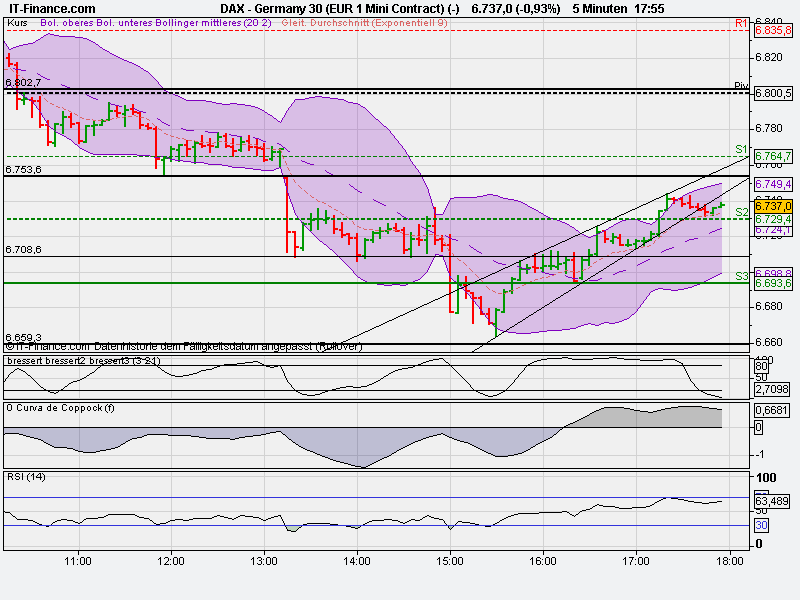Click the S1 support level marker
This screenshot has width=800, height=600.
pyautogui.click(x=738, y=150)
